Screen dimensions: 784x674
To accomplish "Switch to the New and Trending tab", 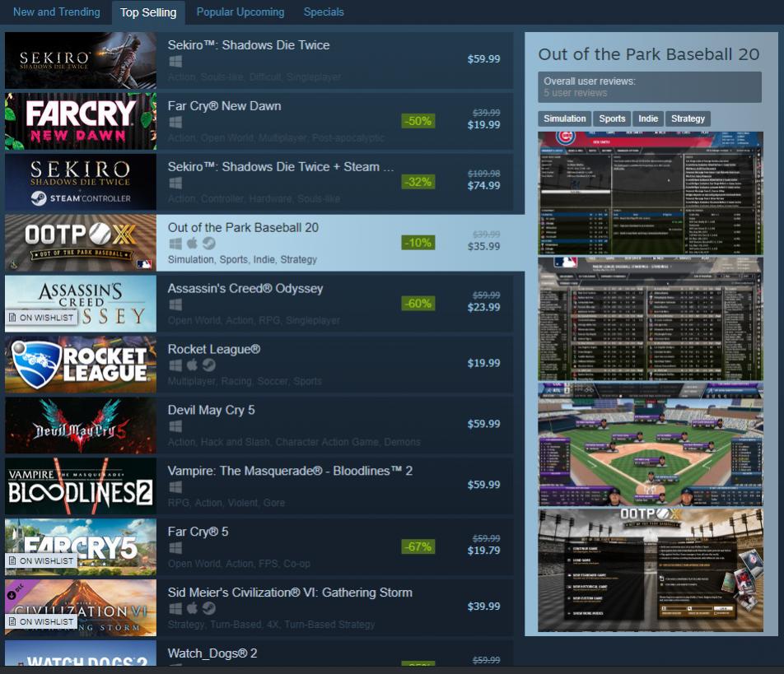I will (57, 12).
